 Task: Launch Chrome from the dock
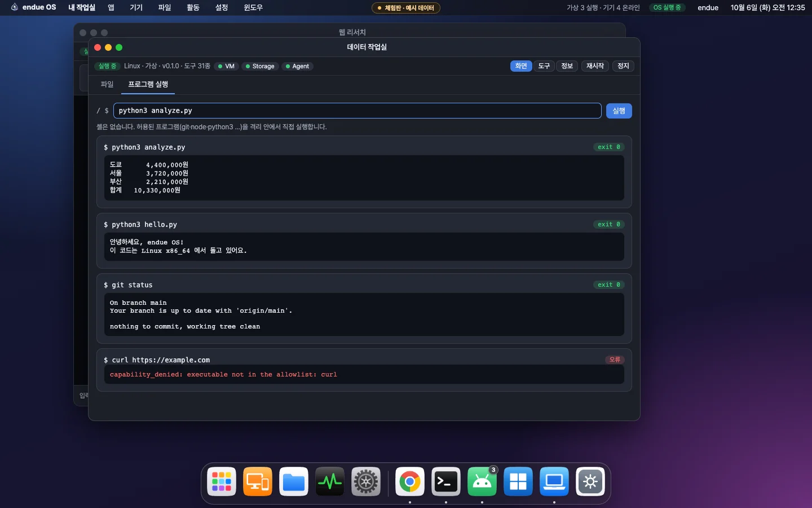point(410,481)
